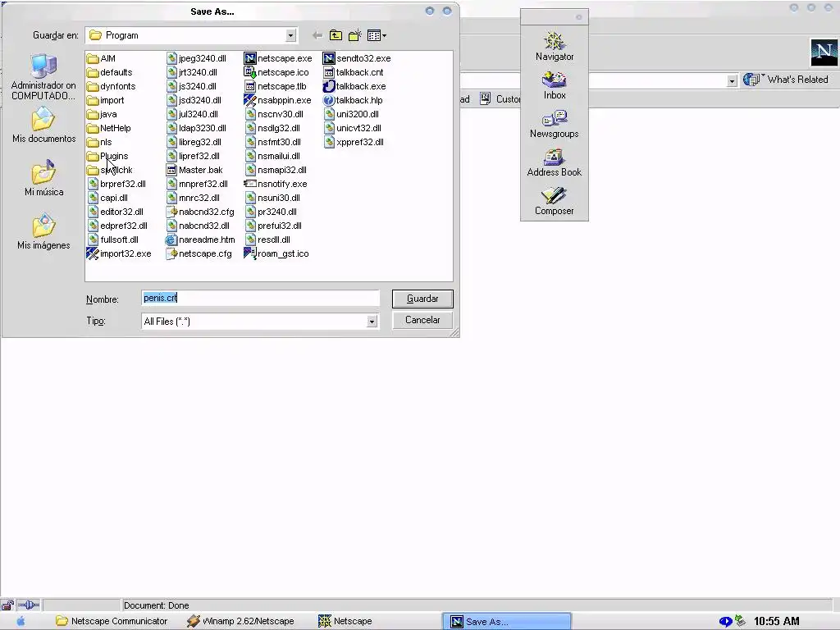Select nareadme.htm file
The width and height of the screenshot is (840, 630).
pos(200,240)
